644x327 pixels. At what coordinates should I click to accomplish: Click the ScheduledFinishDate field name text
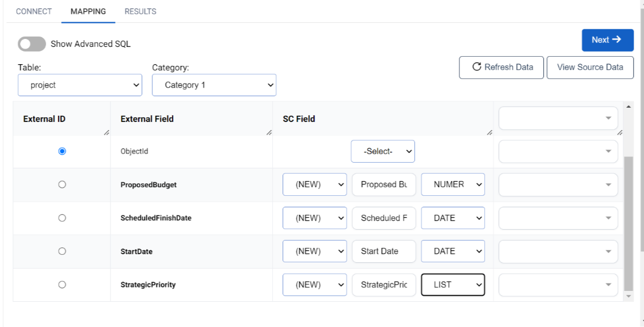click(x=156, y=218)
